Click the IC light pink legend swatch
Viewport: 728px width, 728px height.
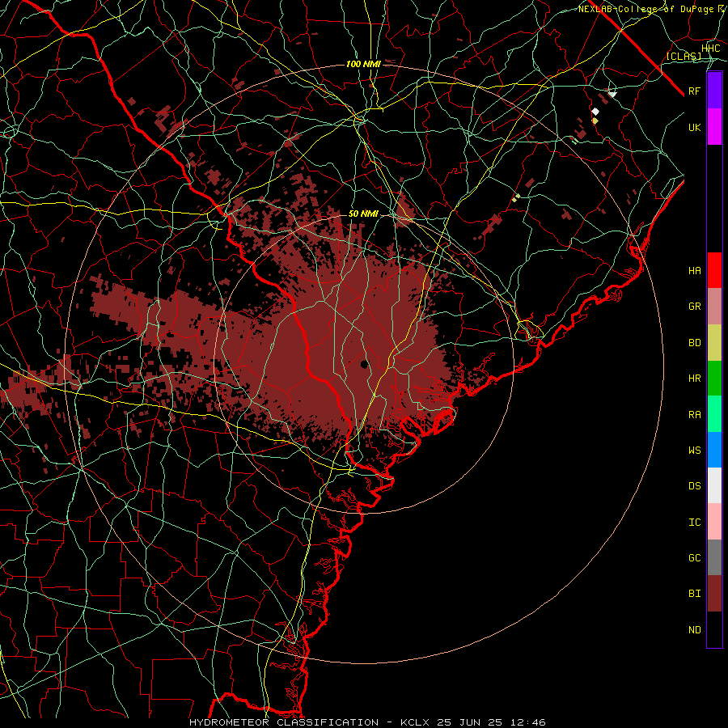[714, 522]
